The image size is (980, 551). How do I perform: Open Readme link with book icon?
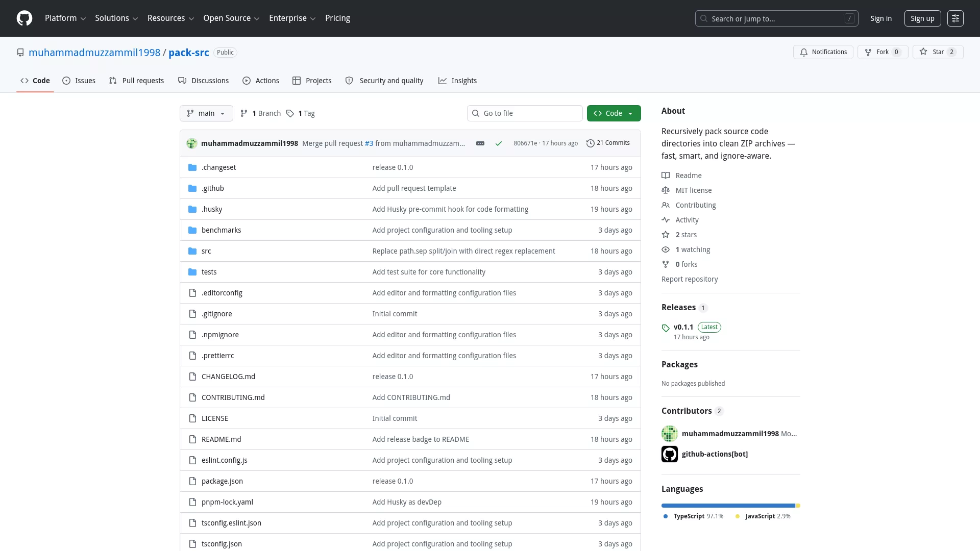click(x=682, y=176)
